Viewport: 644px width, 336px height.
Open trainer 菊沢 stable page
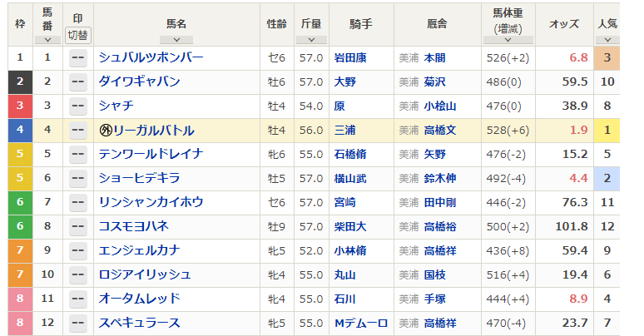[434, 82]
